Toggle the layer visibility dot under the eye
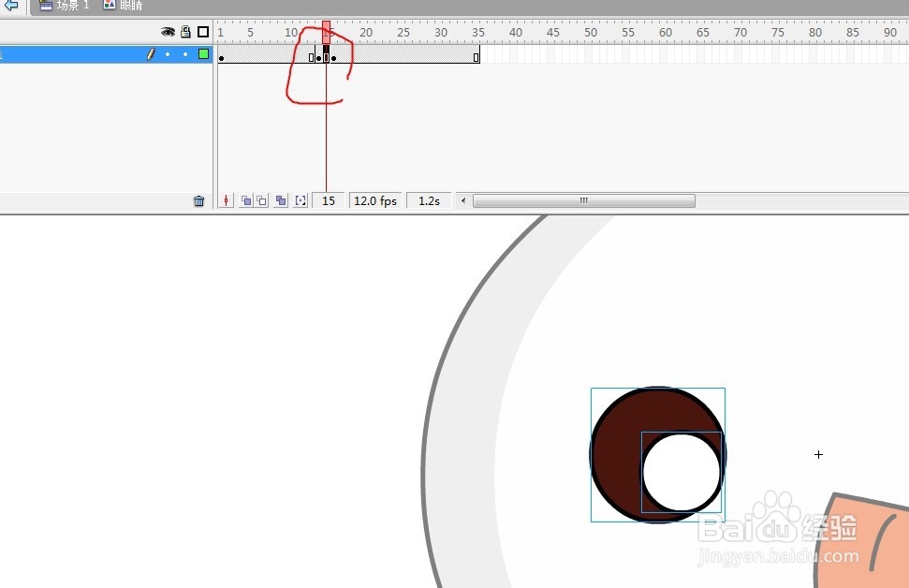The width and height of the screenshot is (909, 588). [x=168, y=54]
